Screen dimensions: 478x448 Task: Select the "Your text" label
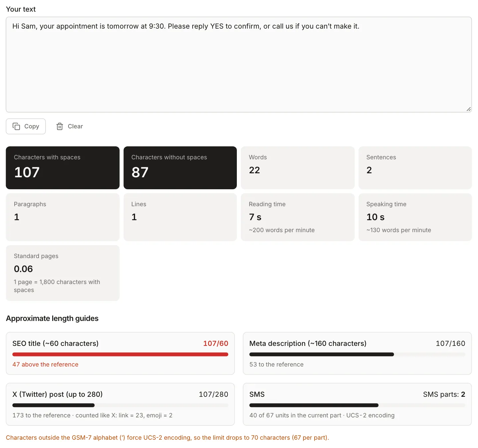pyautogui.click(x=21, y=9)
